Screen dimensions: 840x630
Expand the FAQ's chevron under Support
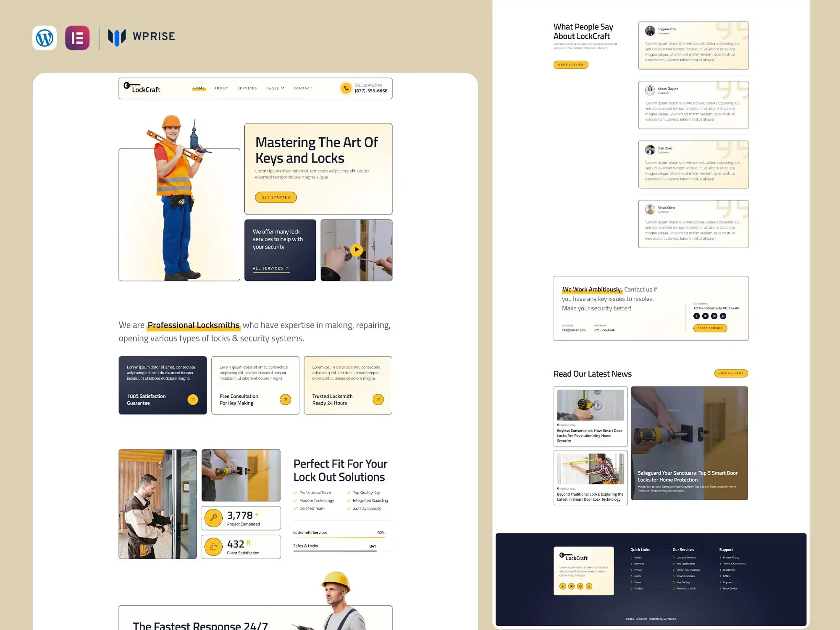720,576
